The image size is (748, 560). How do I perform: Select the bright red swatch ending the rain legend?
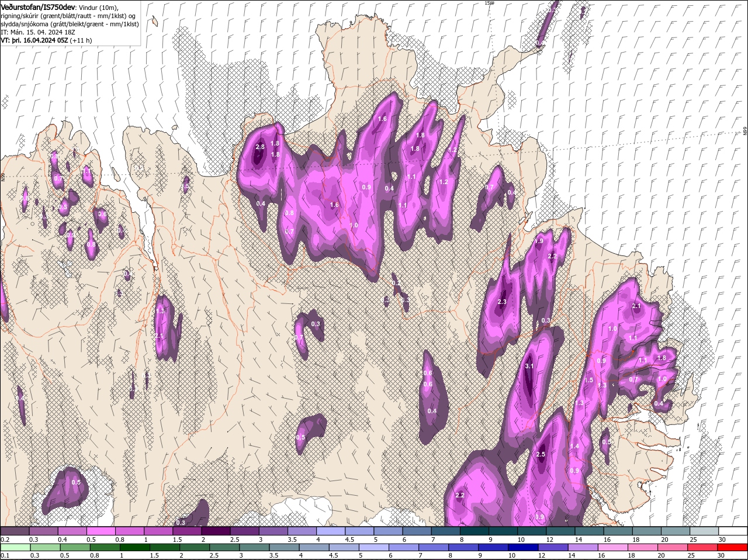(x=733, y=547)
